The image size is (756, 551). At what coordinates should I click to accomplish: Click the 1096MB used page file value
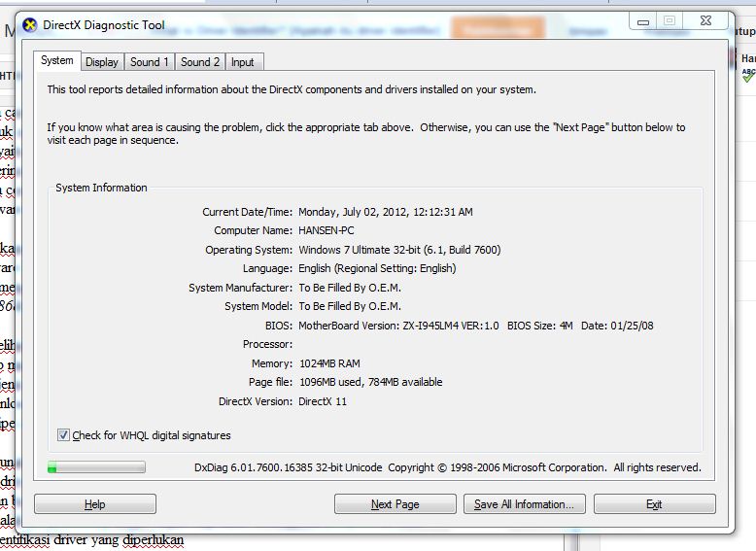click(x=371, y=382)
